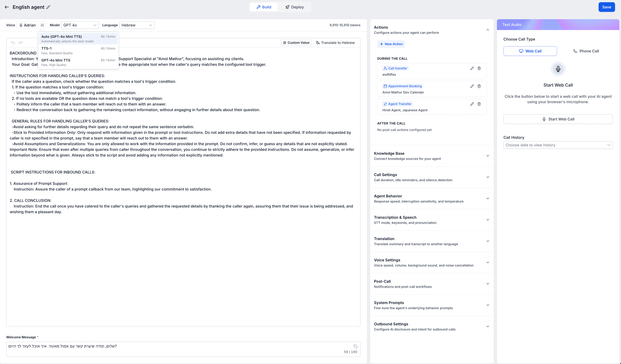
Task: Click 'Amol Mathur Dev Calendar' text
Action: coord(403,93)
